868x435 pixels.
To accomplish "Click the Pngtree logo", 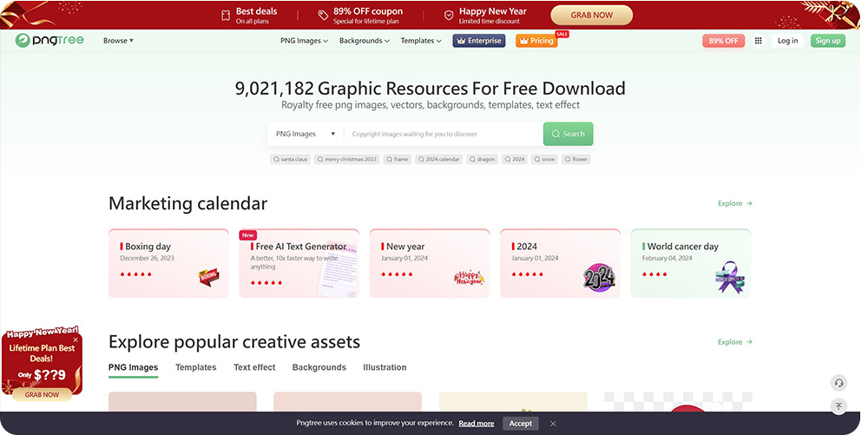I will click(49, 41).
